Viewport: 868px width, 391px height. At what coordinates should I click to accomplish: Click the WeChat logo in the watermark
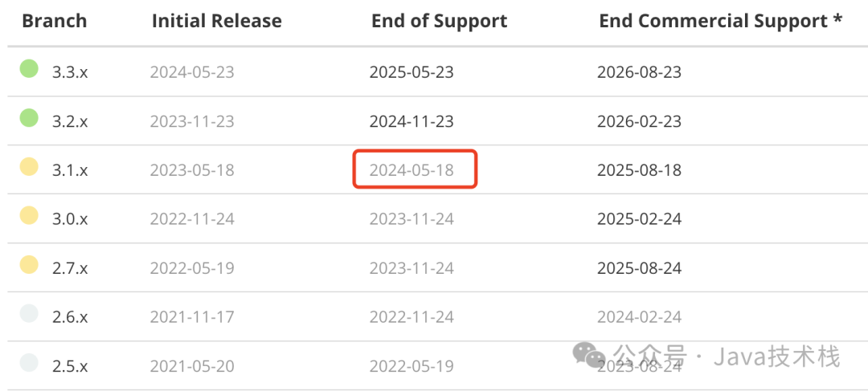[589, 354]
